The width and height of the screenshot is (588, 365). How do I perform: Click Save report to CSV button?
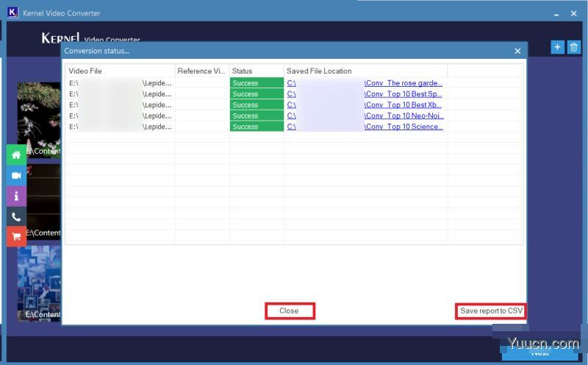(491, 311)
